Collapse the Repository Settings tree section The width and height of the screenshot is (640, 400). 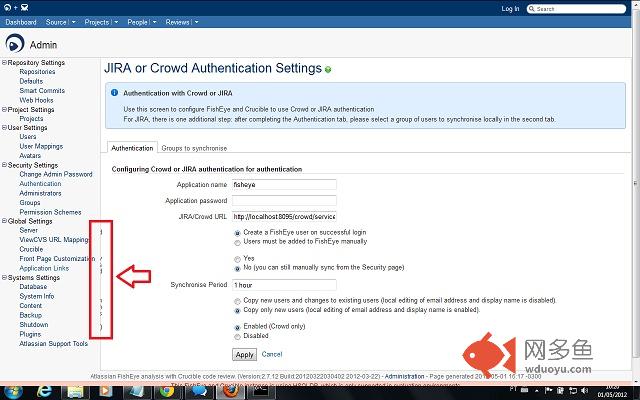(x=4, y=62)
